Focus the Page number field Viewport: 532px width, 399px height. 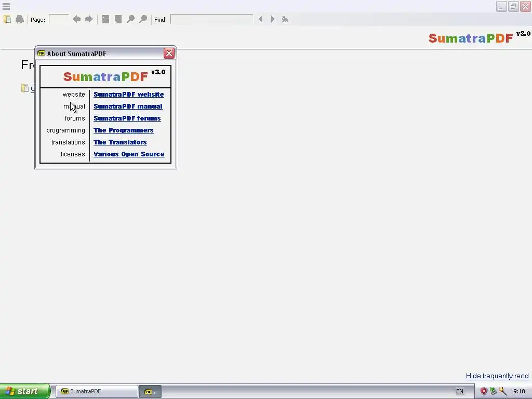[x=59, y=19]
